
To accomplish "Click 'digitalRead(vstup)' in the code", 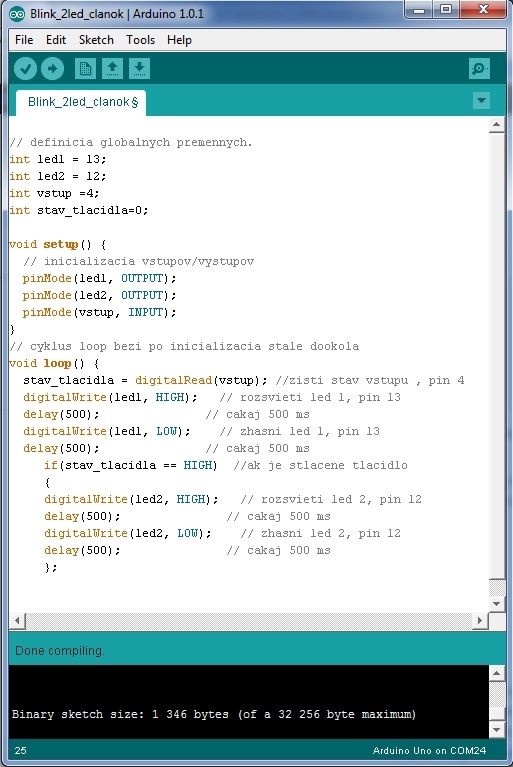I will tap(197, 381).
